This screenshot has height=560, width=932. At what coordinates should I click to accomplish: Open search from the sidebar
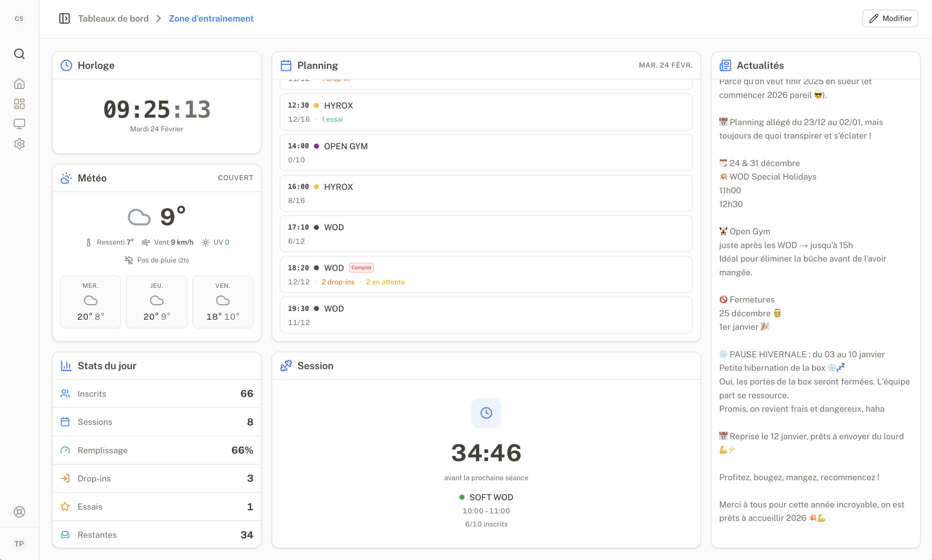pos(19,54)
